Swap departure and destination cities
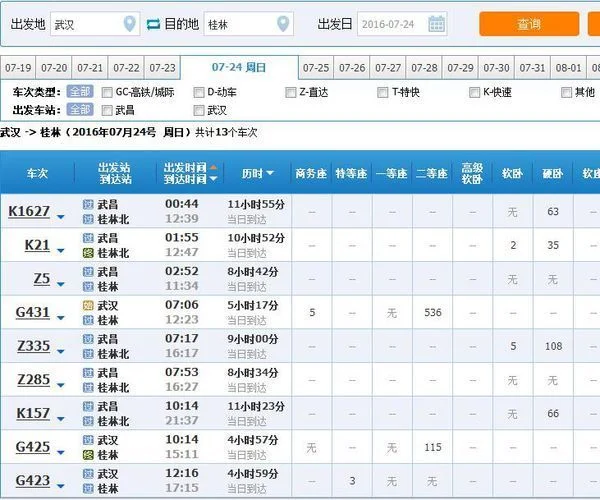Viewport: 600px width, 500px height. [153, 24]
